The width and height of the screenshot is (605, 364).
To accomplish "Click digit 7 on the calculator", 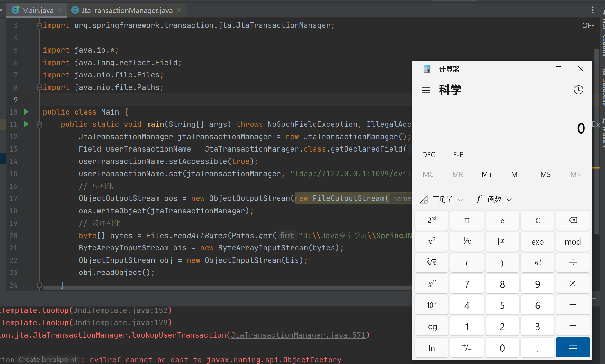I will (467, 284).
